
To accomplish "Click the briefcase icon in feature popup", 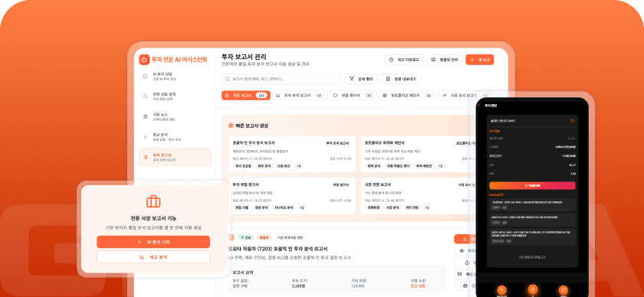I will click(153, 201).
